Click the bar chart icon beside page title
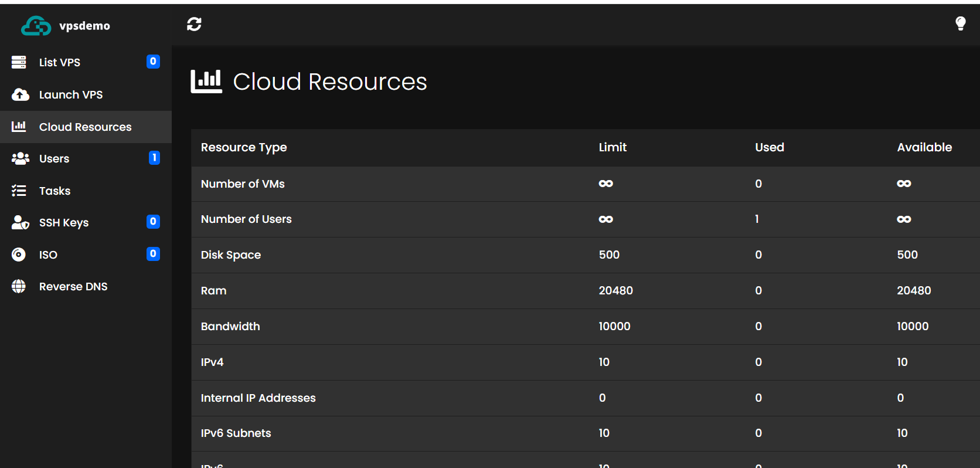The width and height of the screenshot is (980, 468). tap(206, 81)
